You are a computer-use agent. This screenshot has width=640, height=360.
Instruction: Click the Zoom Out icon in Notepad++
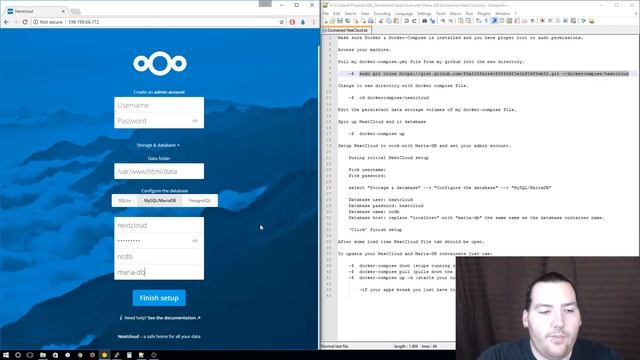[x=450, y=21]
